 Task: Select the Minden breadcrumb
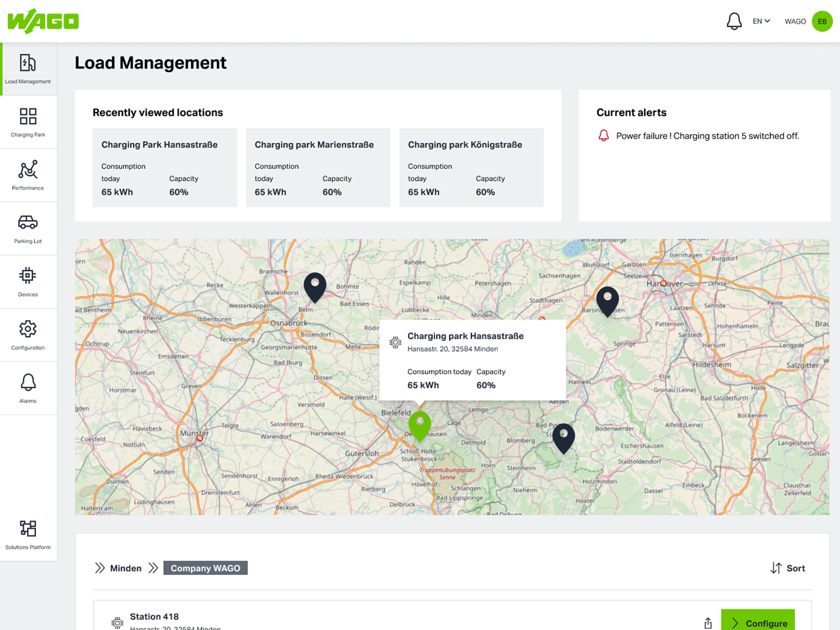(126, 568)
